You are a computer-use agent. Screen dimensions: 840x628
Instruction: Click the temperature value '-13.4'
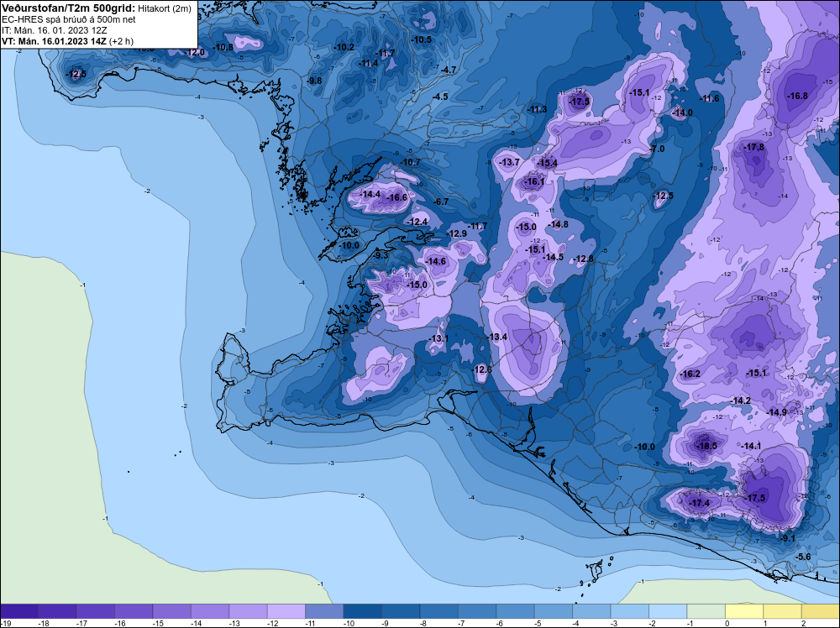pos(496,337)
